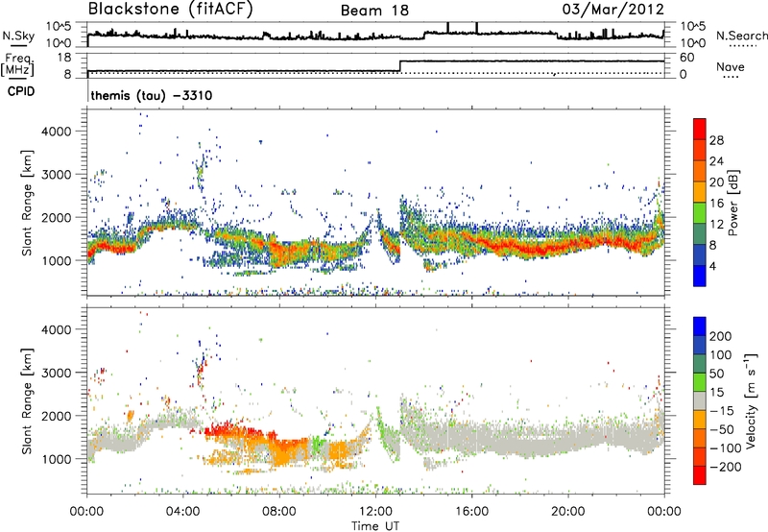Click the Power [dB] colorbar label
This screenshot has height=532, width=768.
point(732,203)
